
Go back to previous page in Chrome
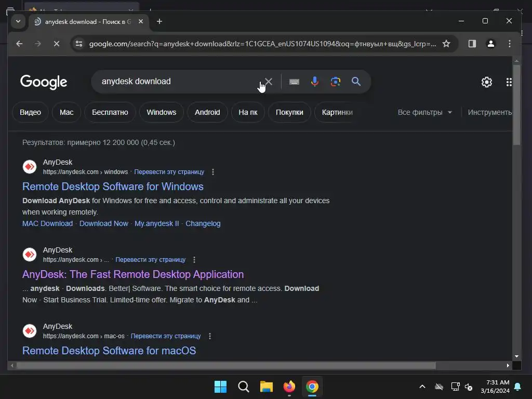[x=19, y=44]
